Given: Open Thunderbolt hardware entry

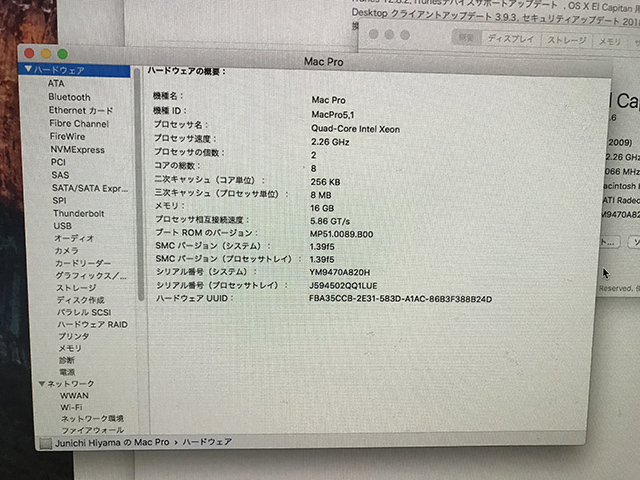Looking at the screenshot, I should coord(79,213).
